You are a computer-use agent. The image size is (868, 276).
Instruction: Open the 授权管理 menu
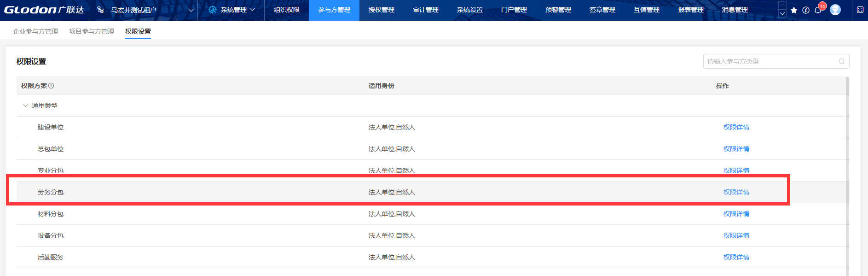[x=382, y=10]
